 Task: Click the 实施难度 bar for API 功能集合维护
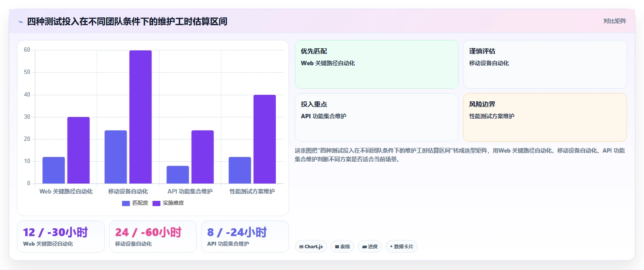tap(202, 157)
